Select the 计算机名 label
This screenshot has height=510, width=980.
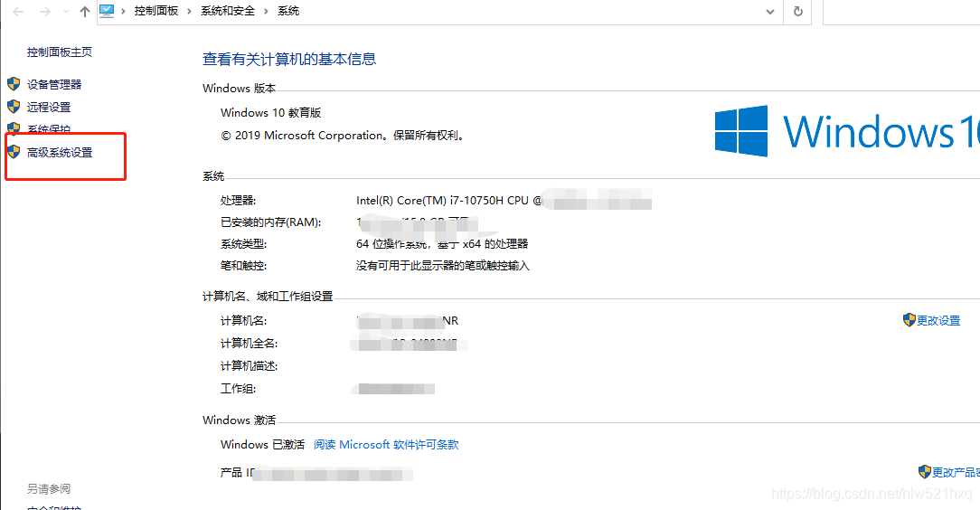[244, 321]
